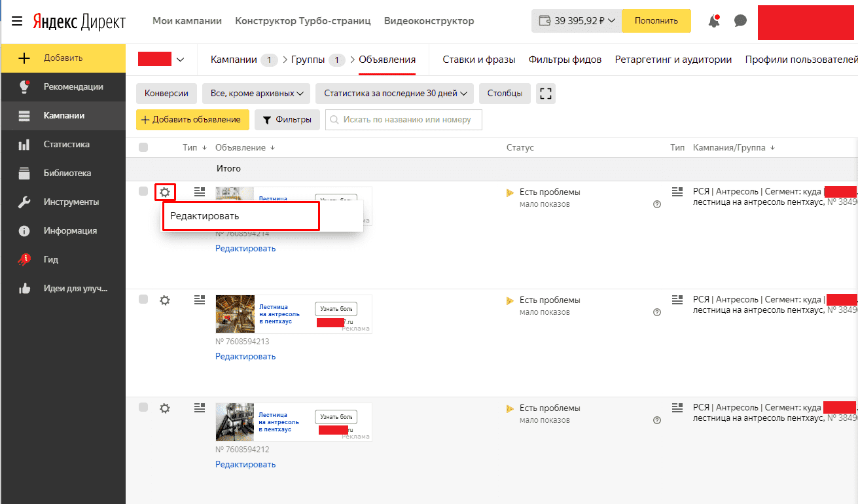Click the Библиотека folder icon

tap(24, 173)
